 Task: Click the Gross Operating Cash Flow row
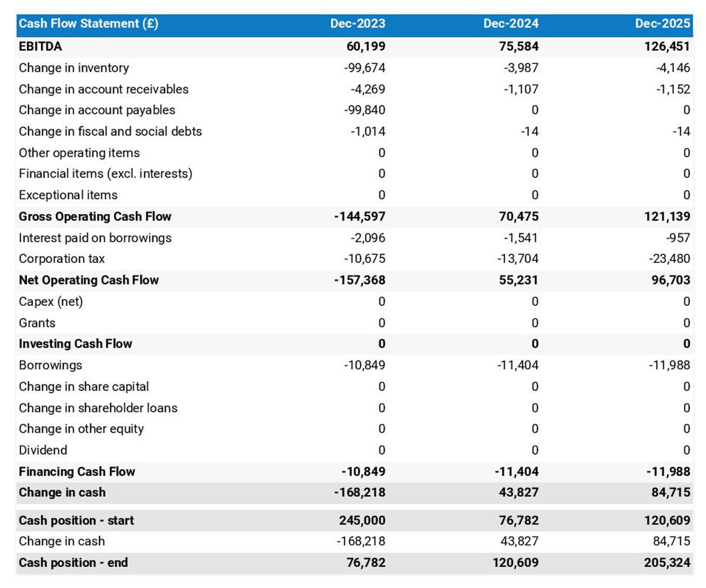point(95,216)
